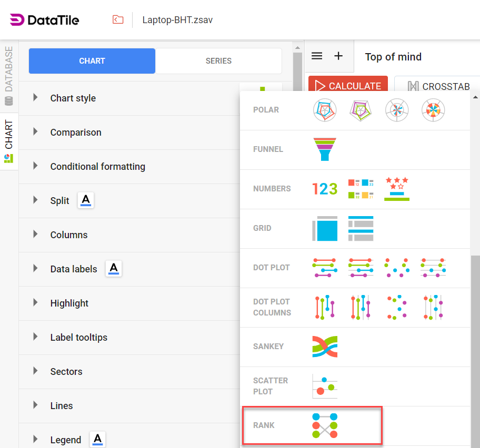480x448 pixels.
Task: Choose the first Dot plot chart icon
Action: click(x=324, y=268)
